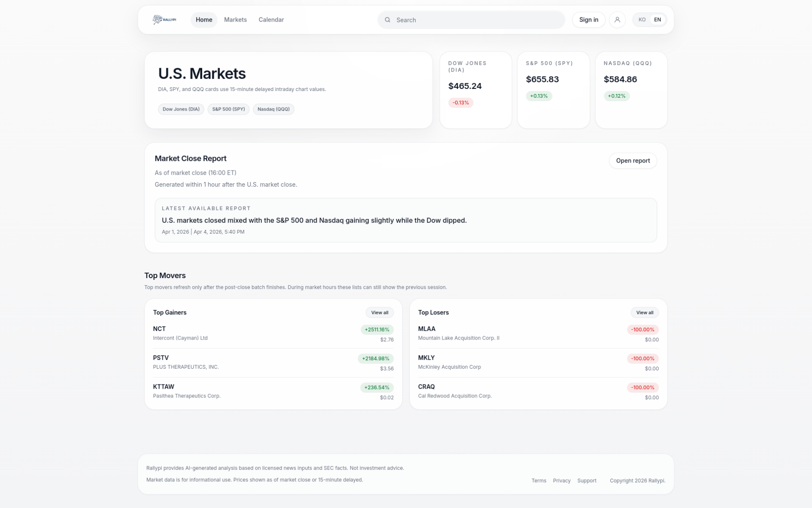View all Top Losers
Screen dimensions: 812x508
point(645,312)
